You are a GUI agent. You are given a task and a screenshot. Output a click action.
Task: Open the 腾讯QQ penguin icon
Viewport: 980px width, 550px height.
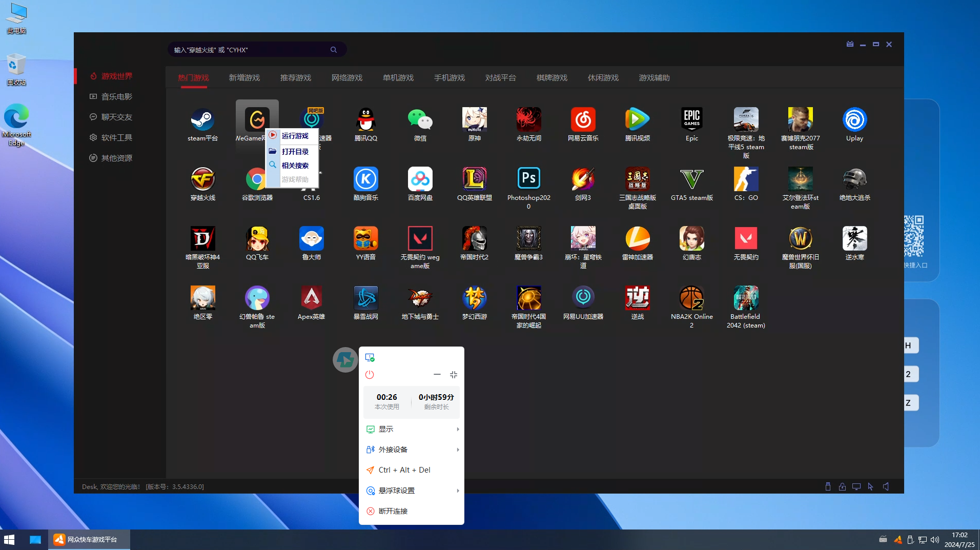(x=365, y=119)
